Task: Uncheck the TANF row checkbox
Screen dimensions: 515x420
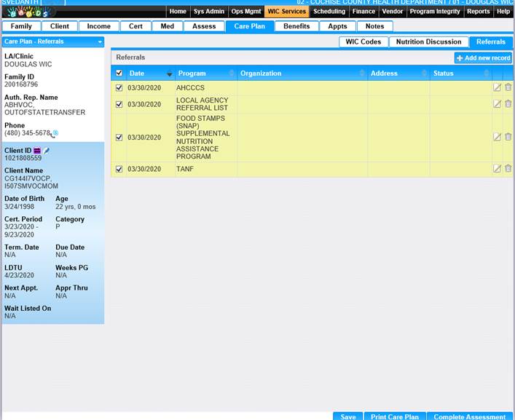Action: [x=119, y=169]
